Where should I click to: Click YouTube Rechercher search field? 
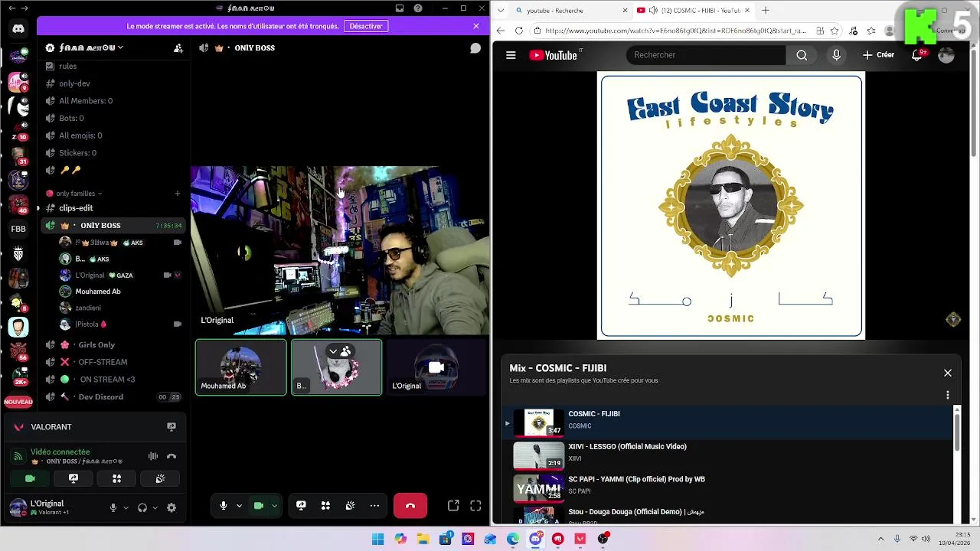coord(706,55)
